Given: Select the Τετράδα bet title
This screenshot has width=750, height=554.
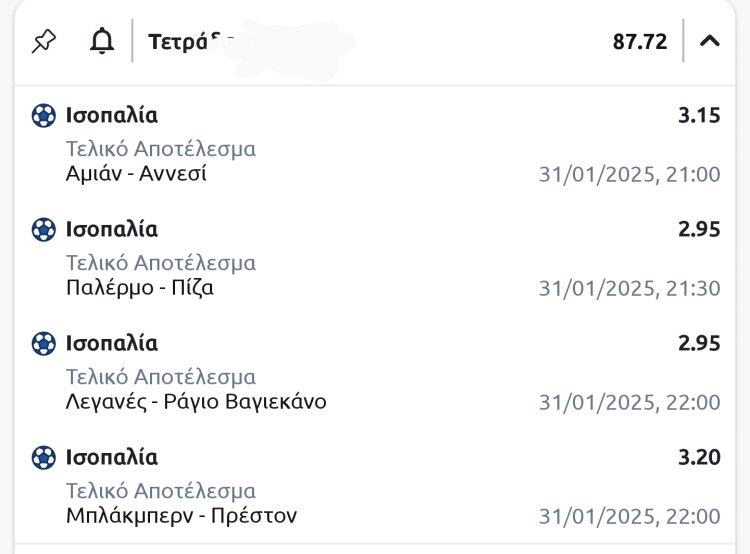Looking at the screenshot, I should [190, 42].
